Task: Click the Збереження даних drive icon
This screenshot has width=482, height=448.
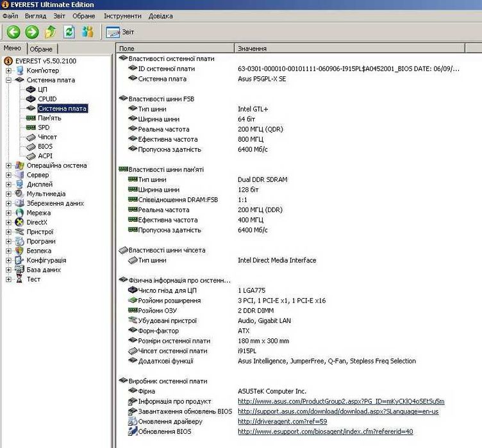Action: (20, 203)
